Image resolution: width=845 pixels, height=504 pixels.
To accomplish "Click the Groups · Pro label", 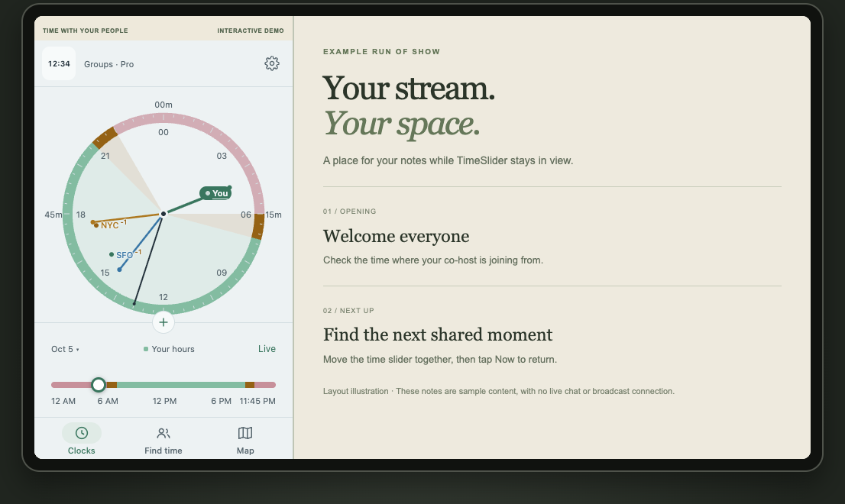I will click(x=108, y=64).
